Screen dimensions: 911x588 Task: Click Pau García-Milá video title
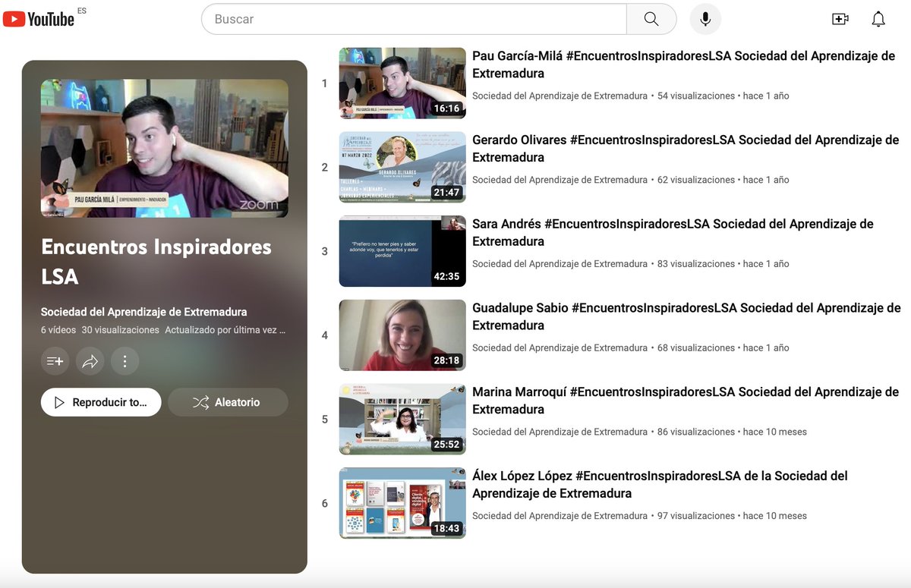coord(683,64)
